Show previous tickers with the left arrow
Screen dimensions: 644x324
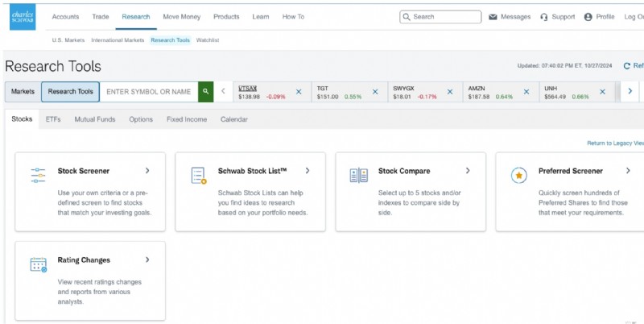(223, 91)
